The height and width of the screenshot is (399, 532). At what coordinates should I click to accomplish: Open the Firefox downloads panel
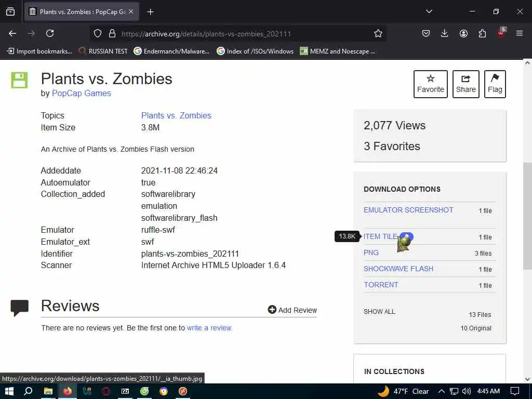coord(445,33)
